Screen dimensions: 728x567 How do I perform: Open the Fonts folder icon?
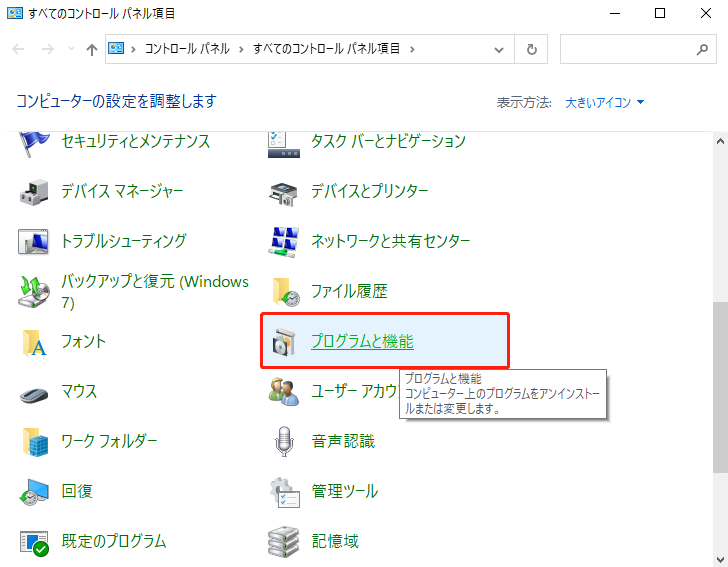point(34,343)
